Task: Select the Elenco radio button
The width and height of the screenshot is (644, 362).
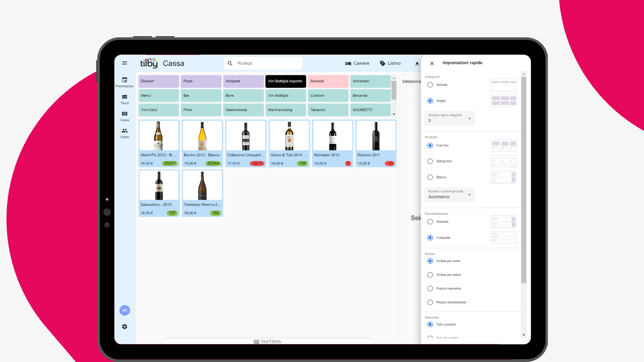Action: point(430,177)
